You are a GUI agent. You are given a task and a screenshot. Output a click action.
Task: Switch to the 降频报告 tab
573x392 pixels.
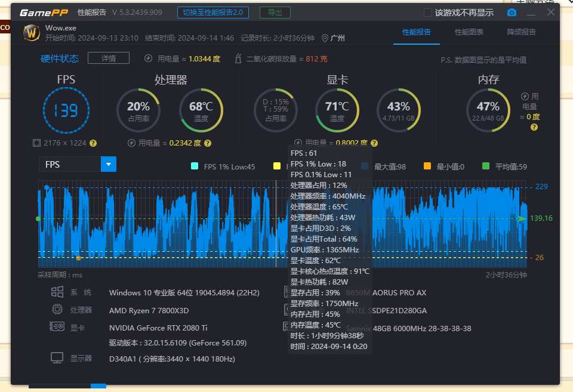click(521, 32)
